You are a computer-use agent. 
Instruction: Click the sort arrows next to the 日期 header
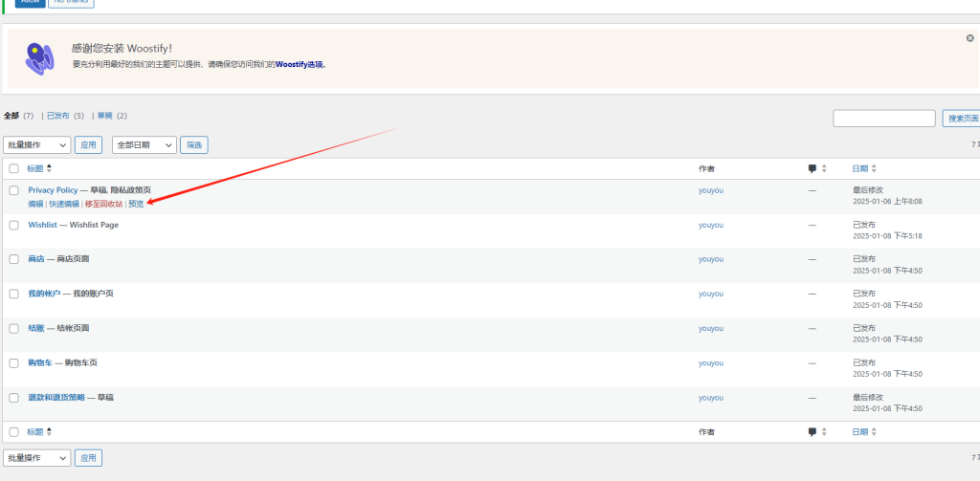pos(874,168)
